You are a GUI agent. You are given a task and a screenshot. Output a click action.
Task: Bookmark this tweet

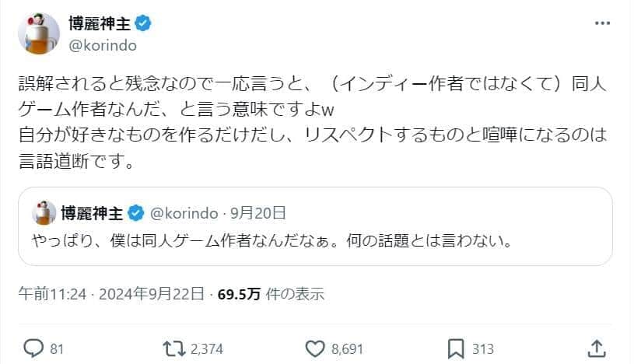click(457, 348)
